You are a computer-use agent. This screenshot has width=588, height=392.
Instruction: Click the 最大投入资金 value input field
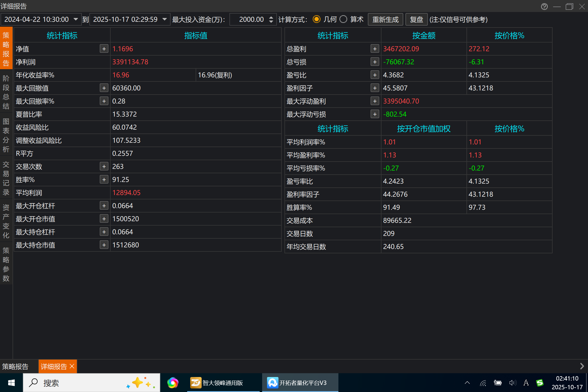(x=249, y=20)
